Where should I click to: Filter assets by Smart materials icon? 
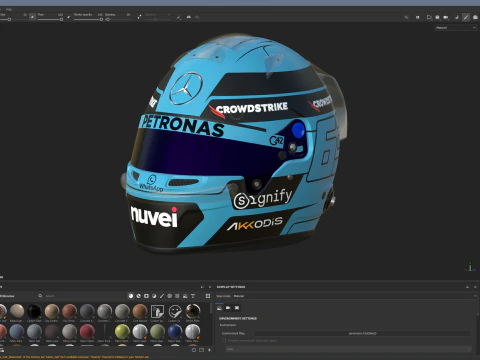pyautogui.click(x=139, y=296)
